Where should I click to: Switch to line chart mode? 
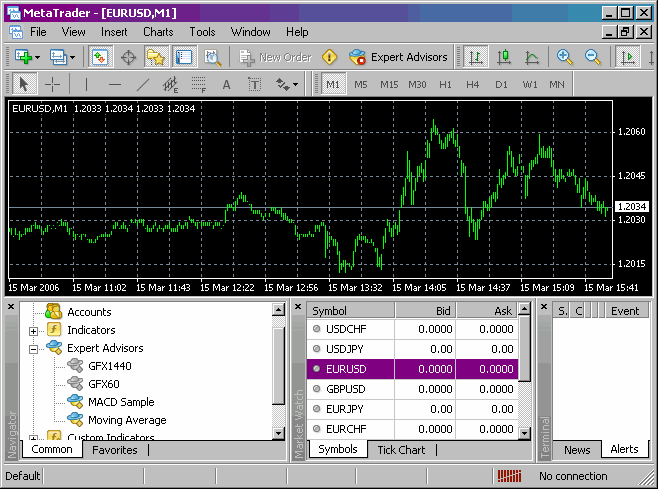[x=531, y=57]
